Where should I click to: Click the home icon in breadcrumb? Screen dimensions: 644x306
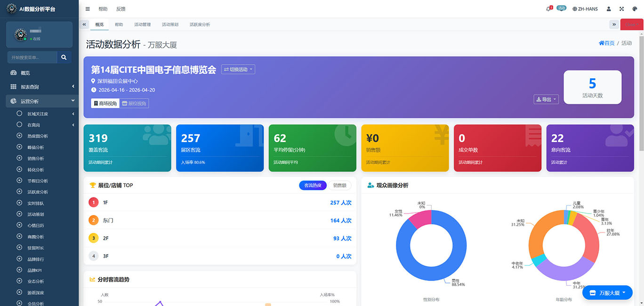pos(601,43)
